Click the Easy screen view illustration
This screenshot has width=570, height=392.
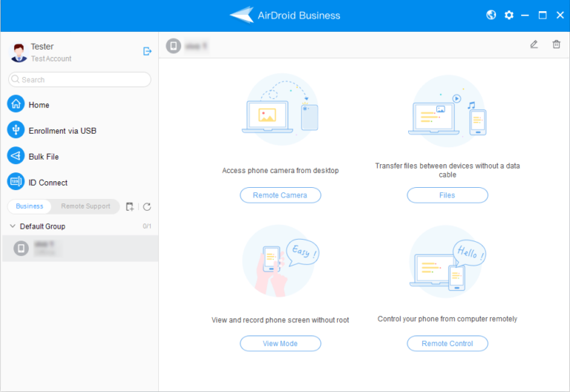[281, 261]
